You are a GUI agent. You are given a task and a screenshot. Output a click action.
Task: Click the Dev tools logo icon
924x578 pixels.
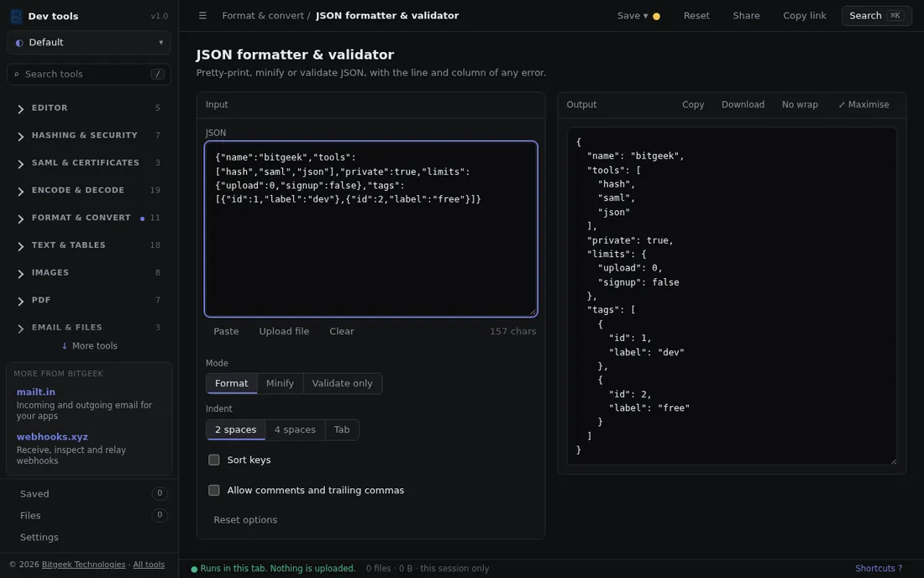pos(17,16)
